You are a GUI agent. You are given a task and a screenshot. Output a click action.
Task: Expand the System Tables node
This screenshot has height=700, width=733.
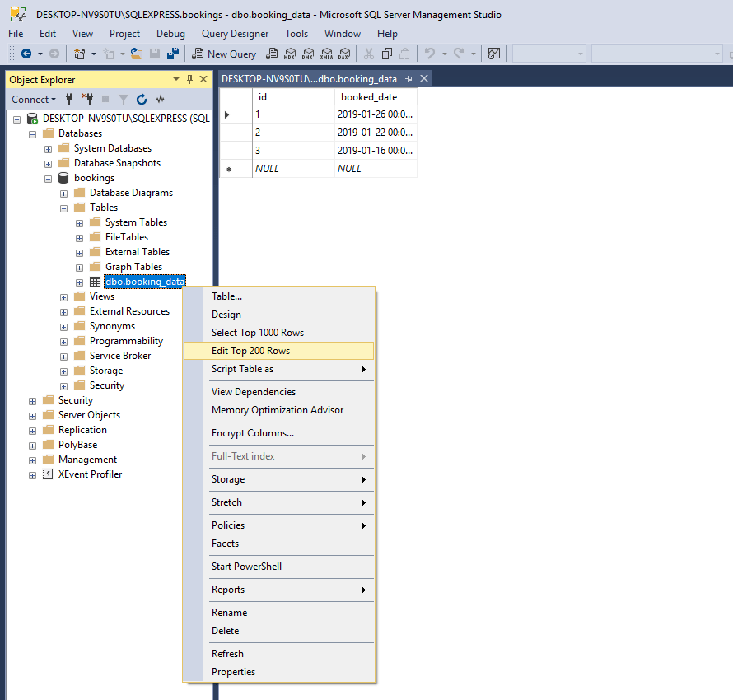coord(78,222)
